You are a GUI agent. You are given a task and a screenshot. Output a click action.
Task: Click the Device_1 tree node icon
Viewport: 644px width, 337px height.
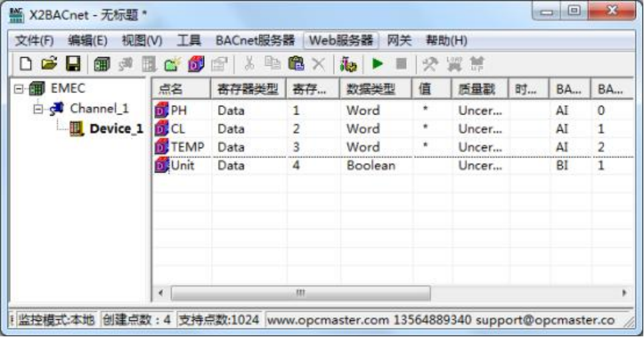tap(76, 129)
